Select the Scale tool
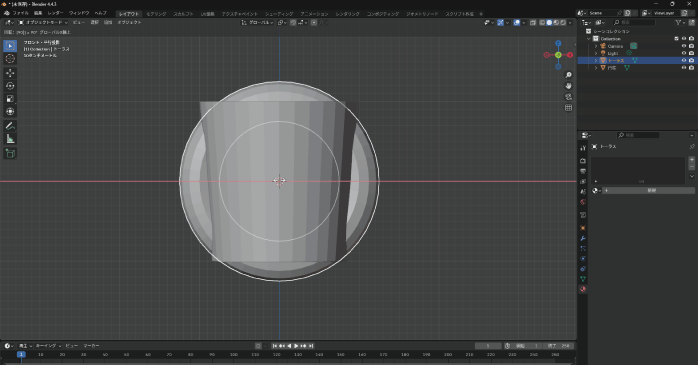The width and height of the screenshot is (698, 365). (10, 99)
